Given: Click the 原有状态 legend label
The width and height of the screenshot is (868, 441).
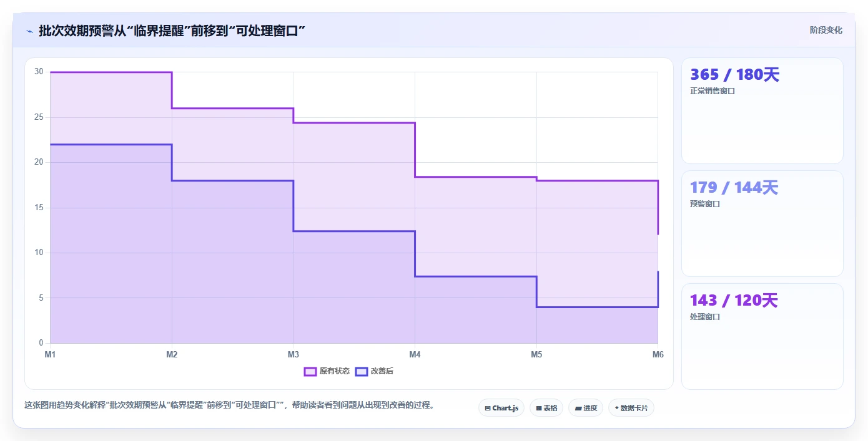Looking at the screenshot, I should pyautogui.click(x=335, y=371).
